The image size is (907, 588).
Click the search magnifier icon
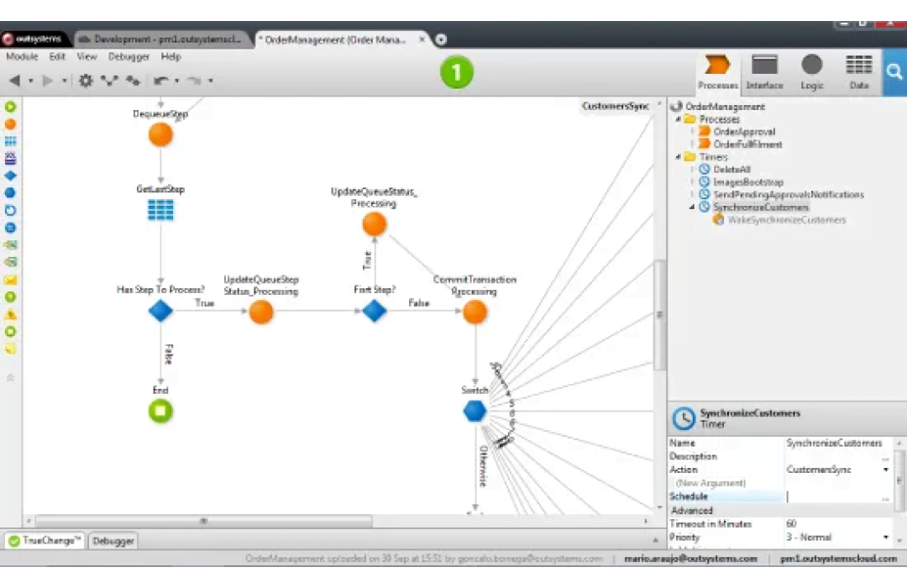coord(894,72)
